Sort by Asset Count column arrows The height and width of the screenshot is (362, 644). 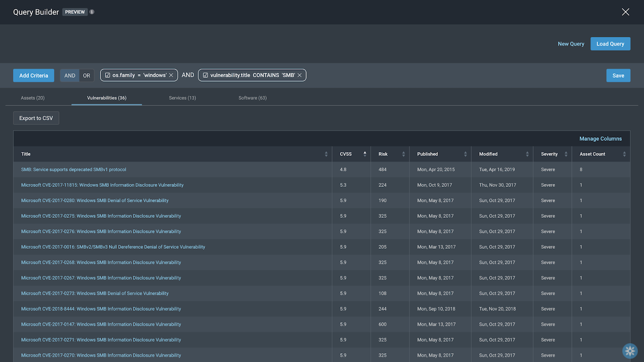pyautogui.click(x=624, y=154)
